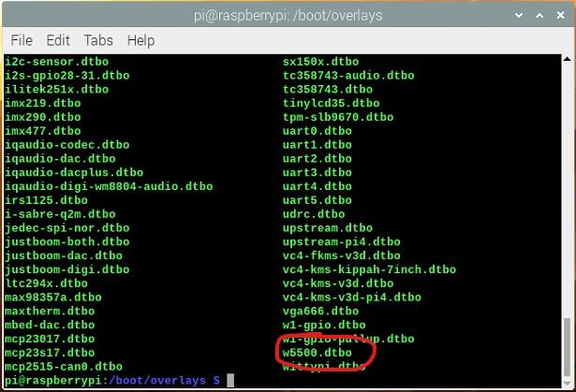Open the Tabs menu
Viewport: 576px width, 392px height.
(98, 40)
